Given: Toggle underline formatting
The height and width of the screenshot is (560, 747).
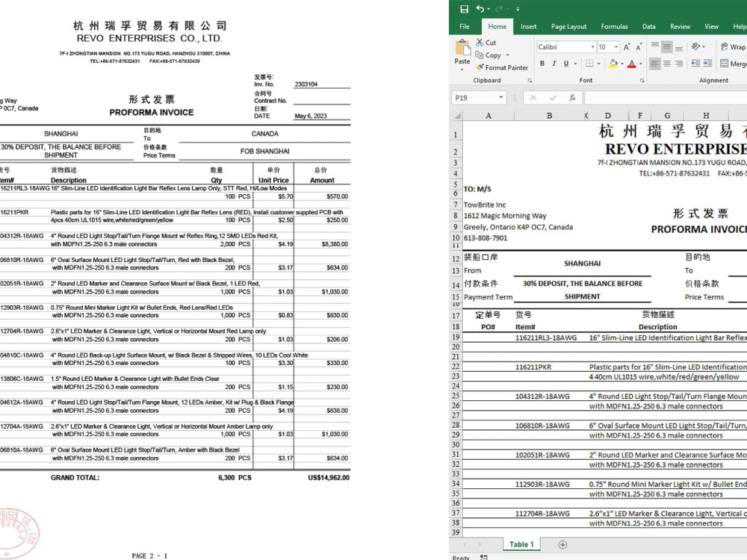Looking at the screenshot, I should [x=566, y=63].
